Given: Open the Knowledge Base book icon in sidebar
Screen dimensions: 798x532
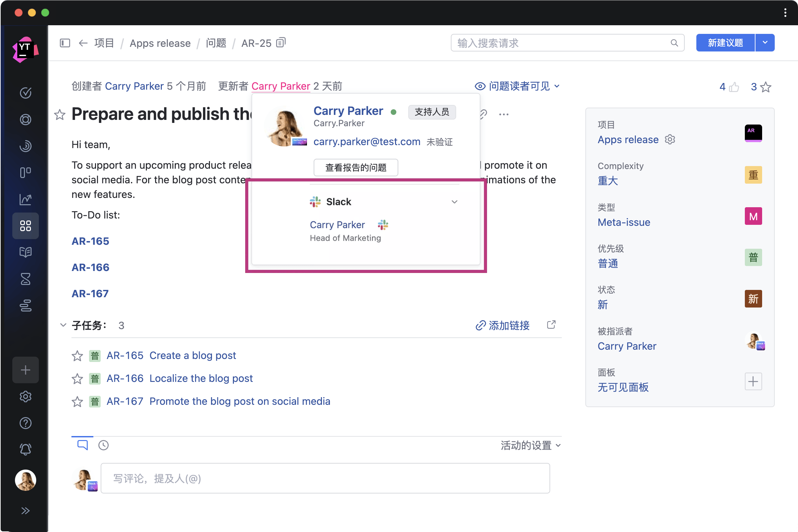Looking at the screenshot, I should point(26,252).
